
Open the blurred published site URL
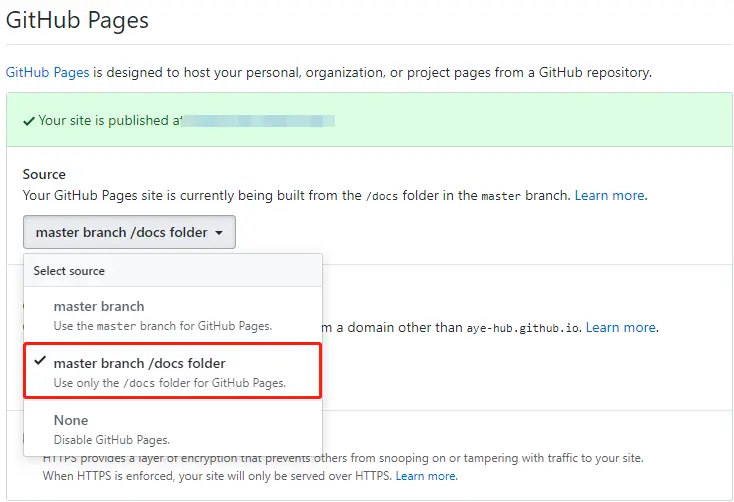(258, 120)
